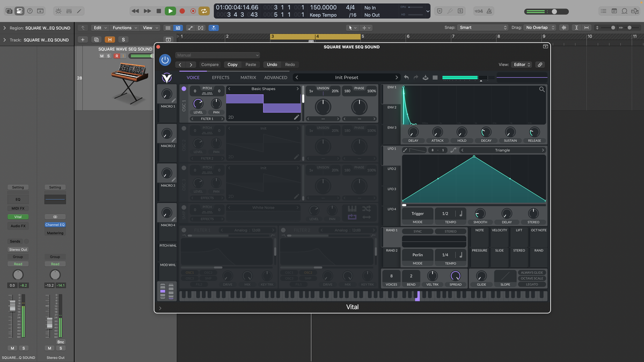Enable cycle mode with the loop icon
Image resolution: width=644 pixels, height=362 pixels.
204,11
